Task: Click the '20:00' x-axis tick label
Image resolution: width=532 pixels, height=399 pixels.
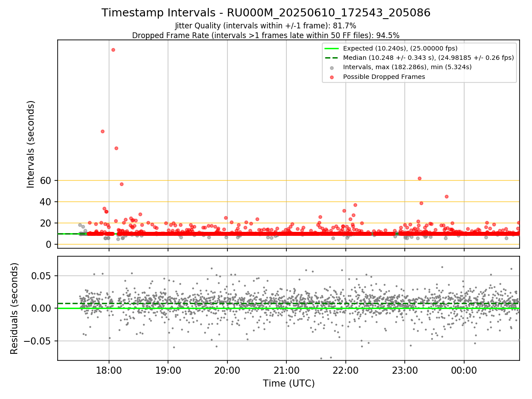Action: point(227,370)
